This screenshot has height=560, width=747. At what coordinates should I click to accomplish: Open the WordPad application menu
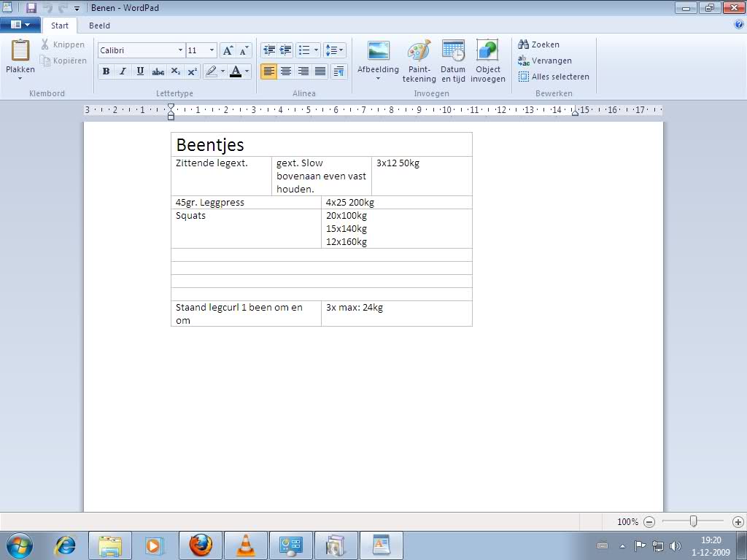point(20,25)
